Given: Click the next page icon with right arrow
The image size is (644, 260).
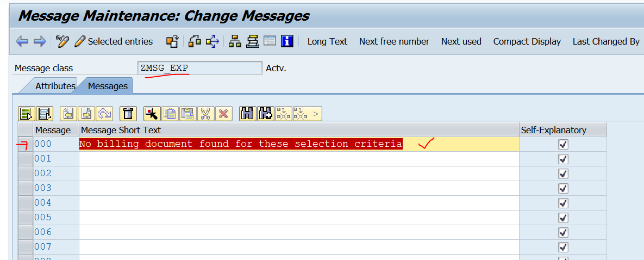Looking at the screenshot, I should [86, 114].
